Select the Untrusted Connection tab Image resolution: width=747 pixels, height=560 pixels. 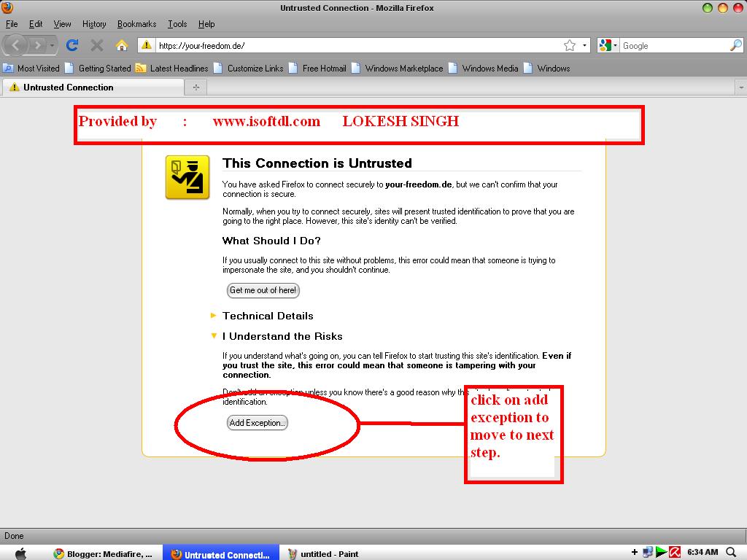[93, 87]
